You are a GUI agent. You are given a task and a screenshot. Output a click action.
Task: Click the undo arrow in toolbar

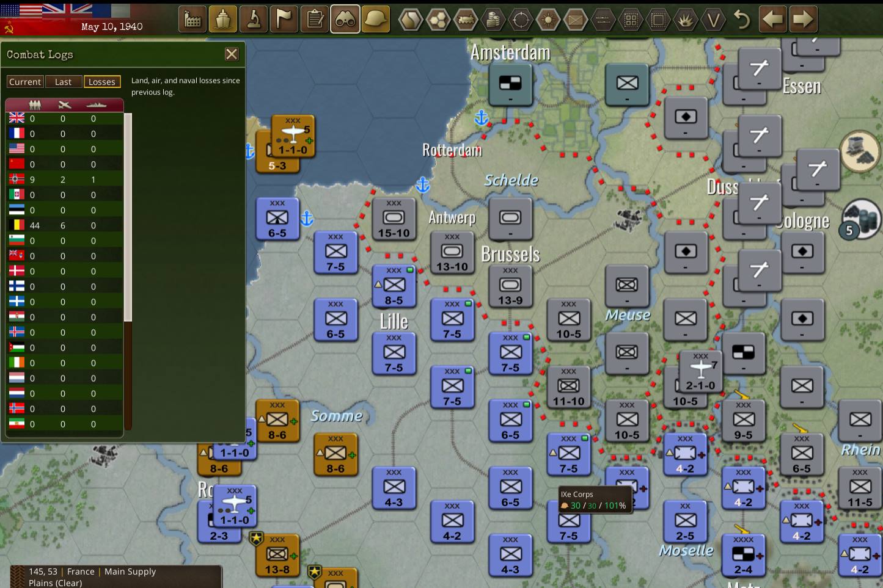(742, 20)
